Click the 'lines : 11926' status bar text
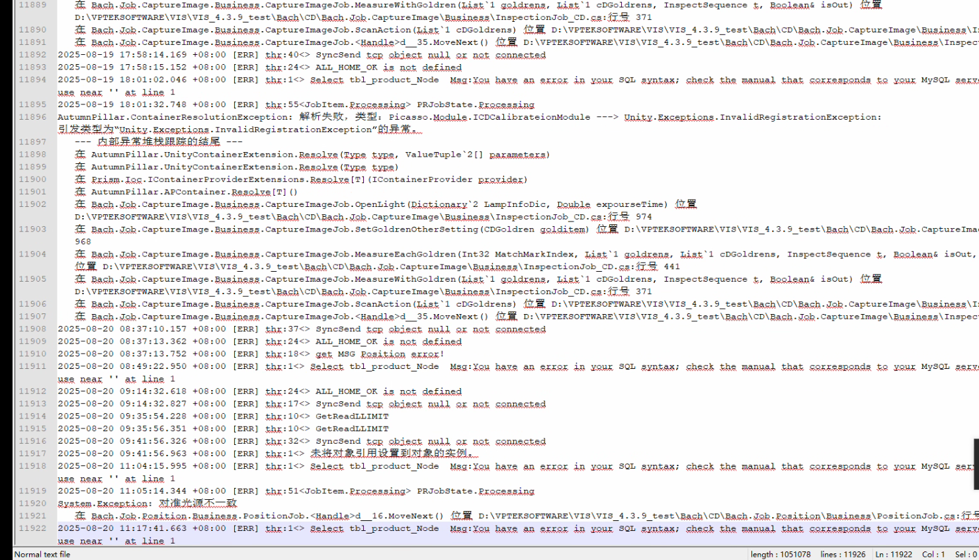This screenshot has width=979, height=560. coord(843,555)
